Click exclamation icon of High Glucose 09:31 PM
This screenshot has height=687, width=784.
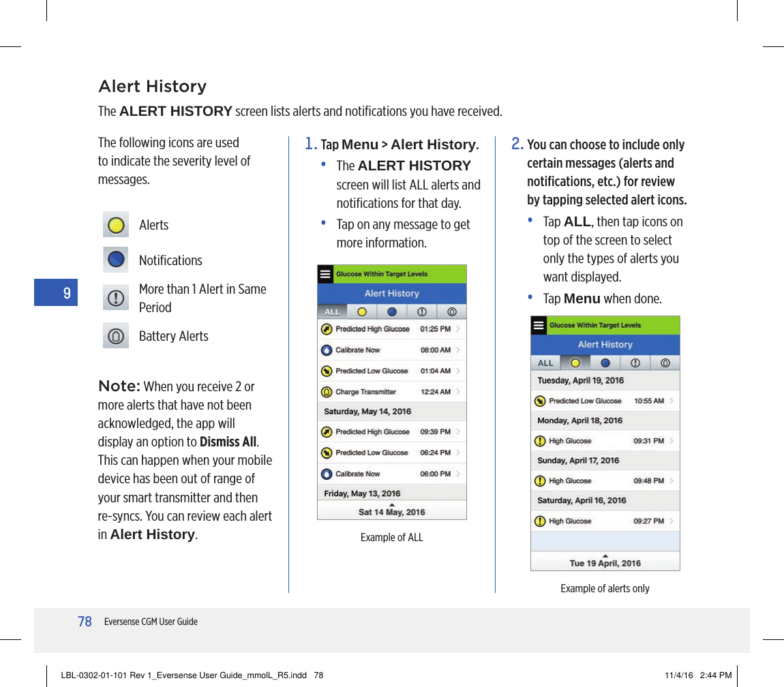(x=540, y=441)
